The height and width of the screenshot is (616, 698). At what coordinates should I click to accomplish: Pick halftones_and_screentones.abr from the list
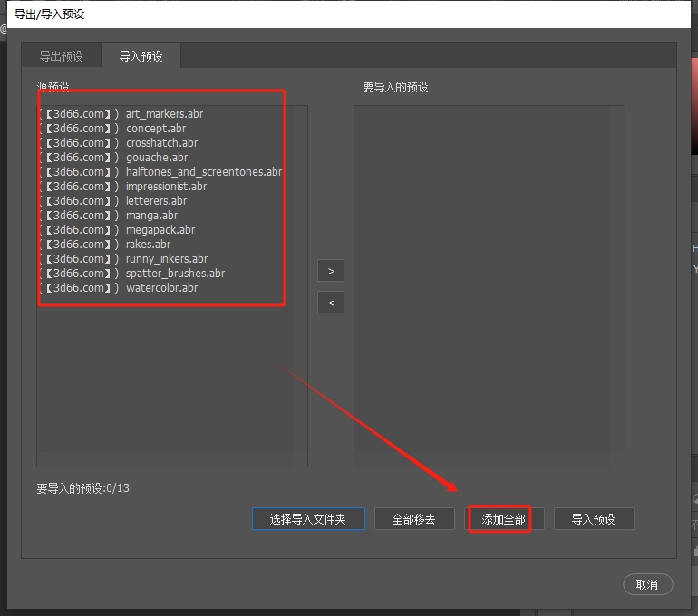203,172
